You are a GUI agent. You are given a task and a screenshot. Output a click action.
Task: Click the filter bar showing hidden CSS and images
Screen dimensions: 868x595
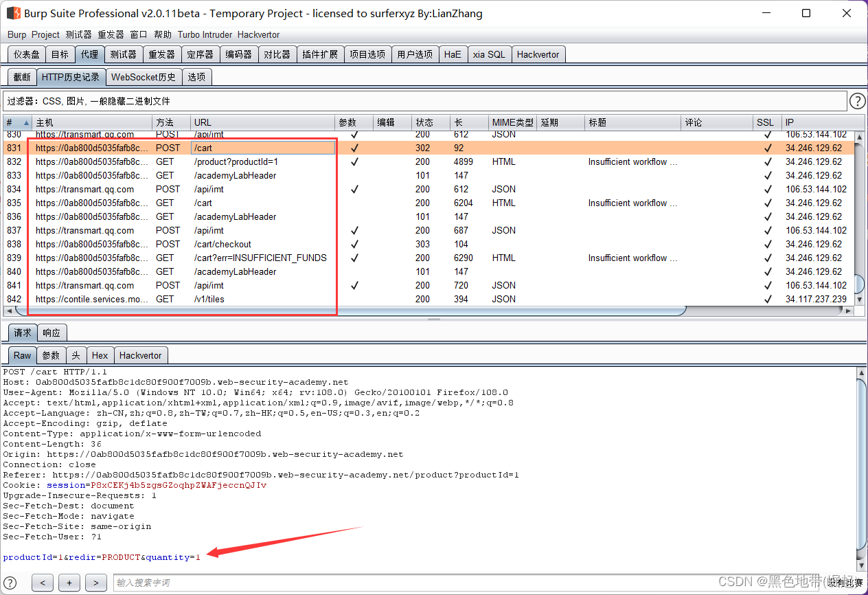point(425,101)
